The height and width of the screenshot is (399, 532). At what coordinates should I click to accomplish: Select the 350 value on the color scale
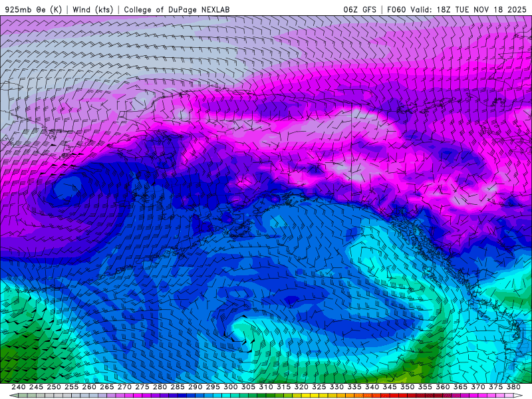408,387
